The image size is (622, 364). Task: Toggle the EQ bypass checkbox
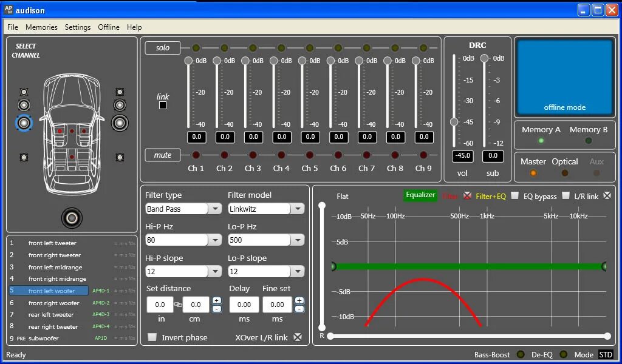[x=566, y=195]
